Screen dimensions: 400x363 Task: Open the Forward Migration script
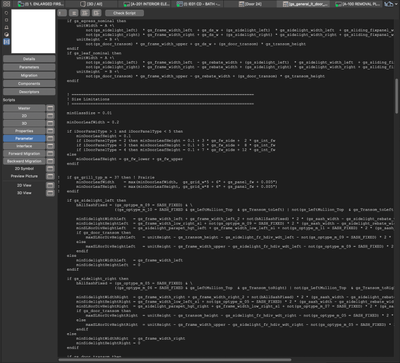point(24,154)
